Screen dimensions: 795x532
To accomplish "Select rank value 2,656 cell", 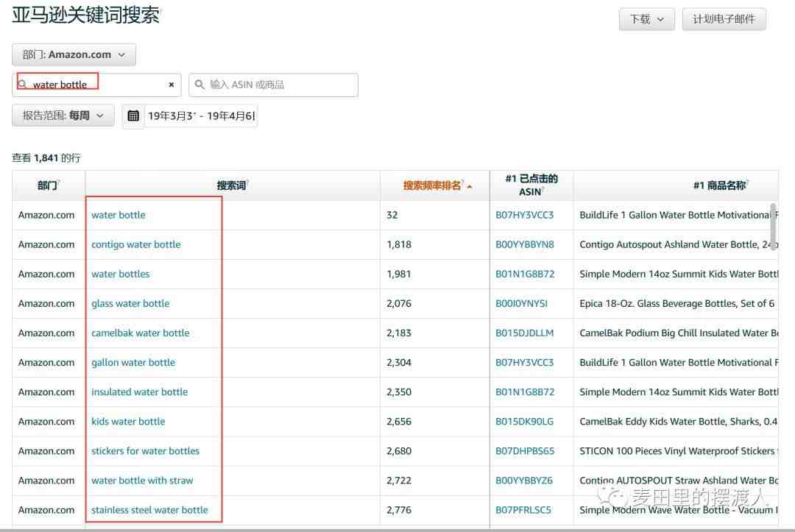I will [x=398, y=421].
